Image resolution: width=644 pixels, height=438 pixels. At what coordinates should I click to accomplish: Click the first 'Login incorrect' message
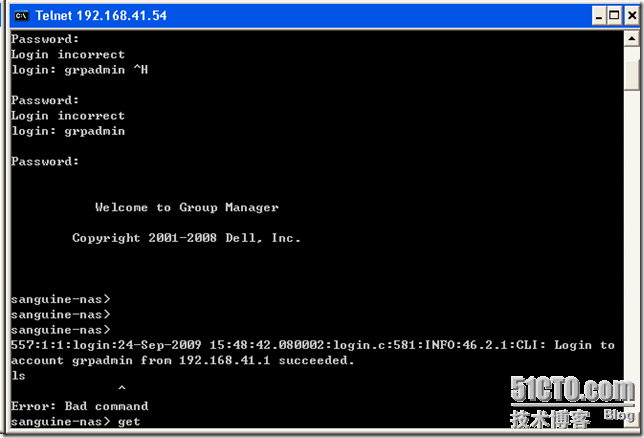pos(68,54)
